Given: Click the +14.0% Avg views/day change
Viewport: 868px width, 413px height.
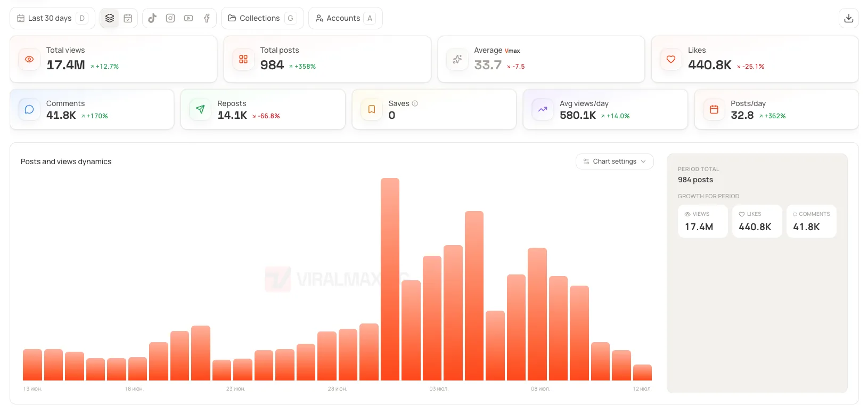Looking at the screenshot, I should [x=616, y=116].
